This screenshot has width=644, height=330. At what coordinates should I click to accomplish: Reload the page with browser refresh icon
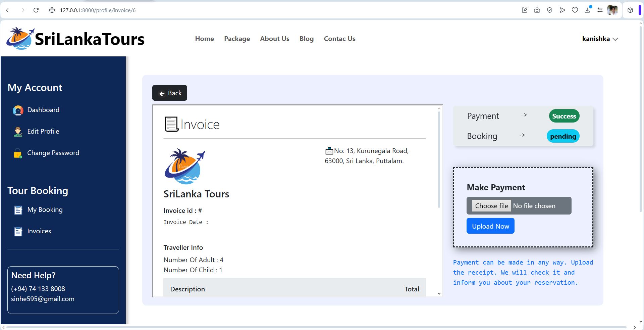point(36,10)
